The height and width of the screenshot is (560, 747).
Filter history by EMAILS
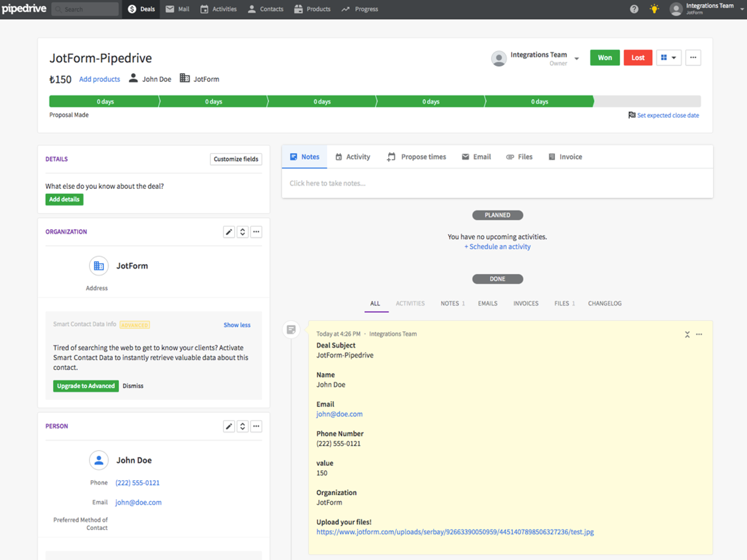488,304
